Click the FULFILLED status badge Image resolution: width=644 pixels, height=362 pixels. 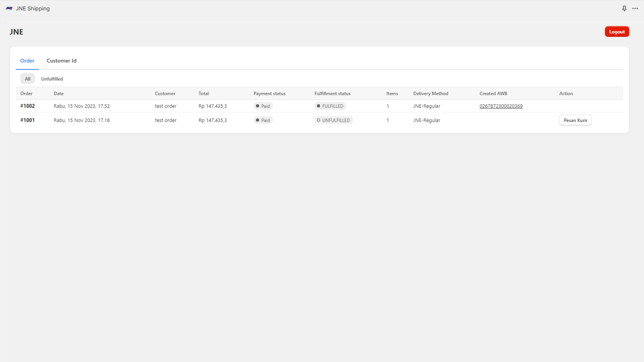(x=330, y=106)
